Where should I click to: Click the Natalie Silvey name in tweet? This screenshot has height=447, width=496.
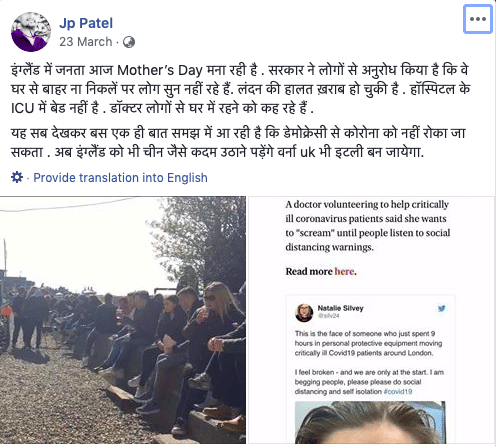point(340,308)
